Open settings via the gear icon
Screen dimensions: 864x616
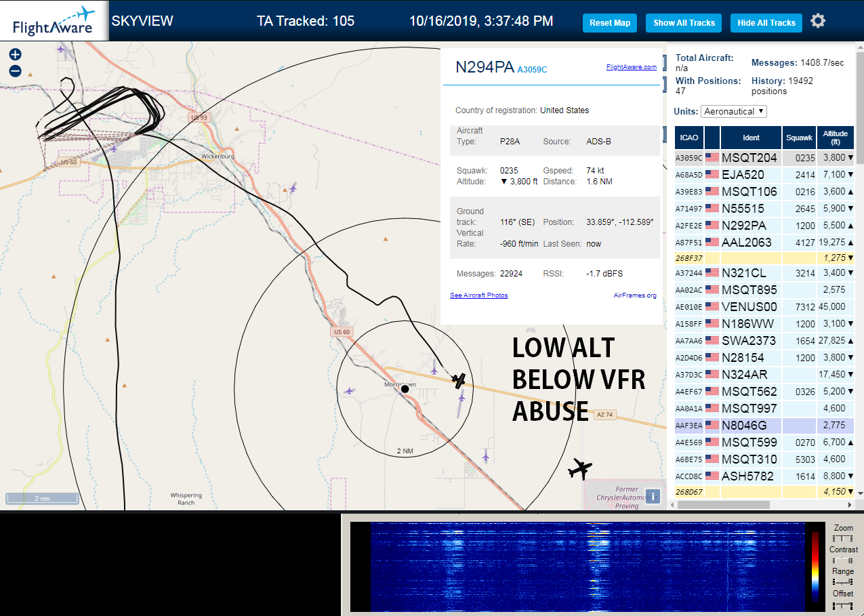[x=818, y=21]
